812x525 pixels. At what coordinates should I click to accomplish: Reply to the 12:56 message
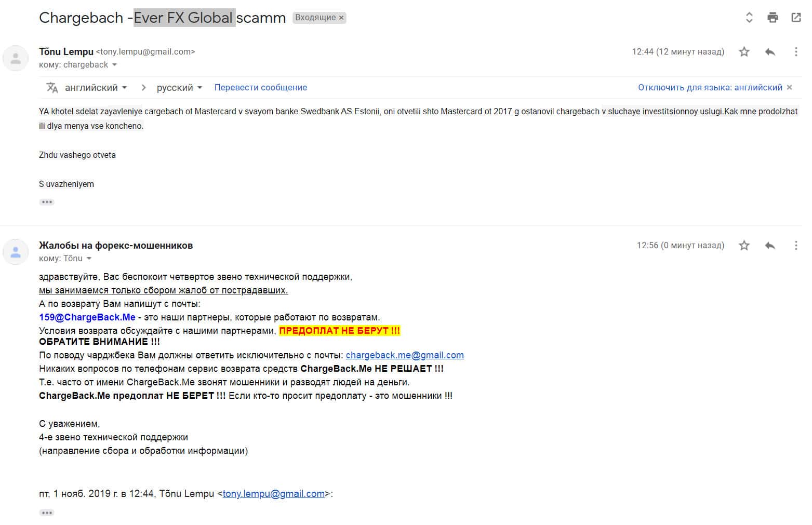point(770,246)
